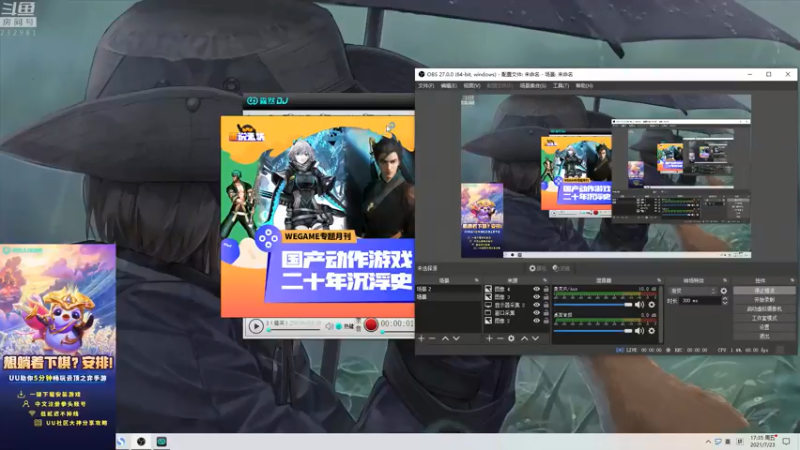This screenshot has width=800, height=450.
Task: Open the blue swirl icon in the Windows taskbar
Action: [x=121, y=441]
